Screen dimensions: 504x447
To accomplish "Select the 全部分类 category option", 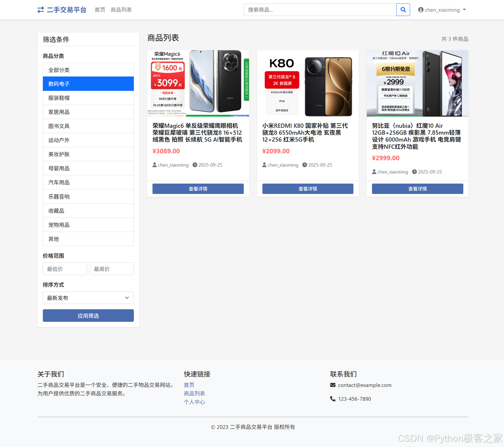I will [x=88, y=70].
